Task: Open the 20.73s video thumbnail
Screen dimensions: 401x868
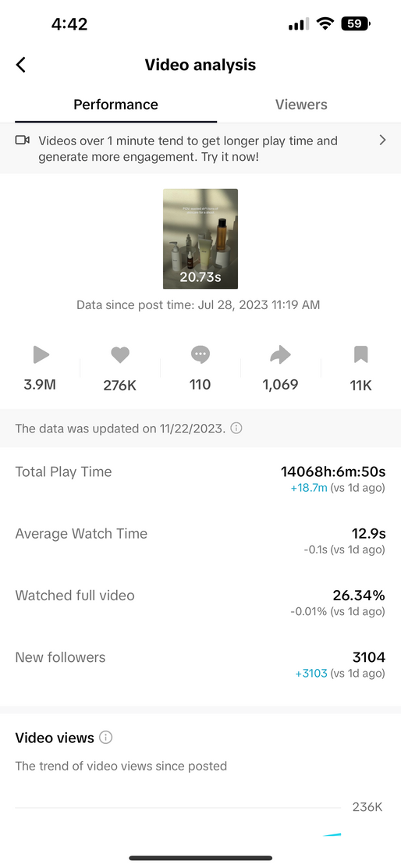Action: click(x=200, y=239)
